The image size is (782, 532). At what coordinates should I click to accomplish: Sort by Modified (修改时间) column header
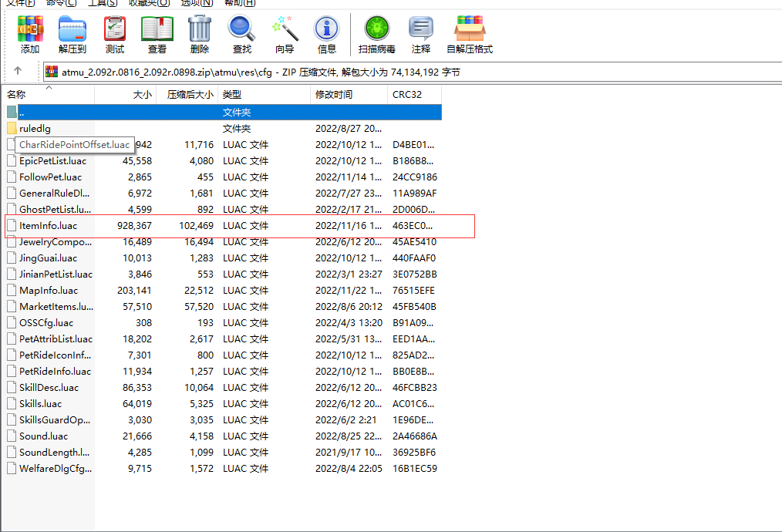tap(349, 94)
